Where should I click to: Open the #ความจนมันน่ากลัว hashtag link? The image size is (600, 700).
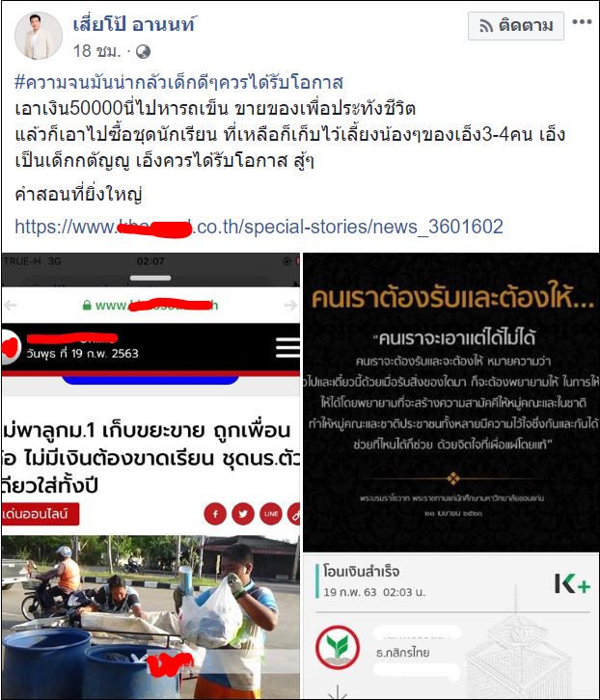pyautogui.click(x=178, y=83)
